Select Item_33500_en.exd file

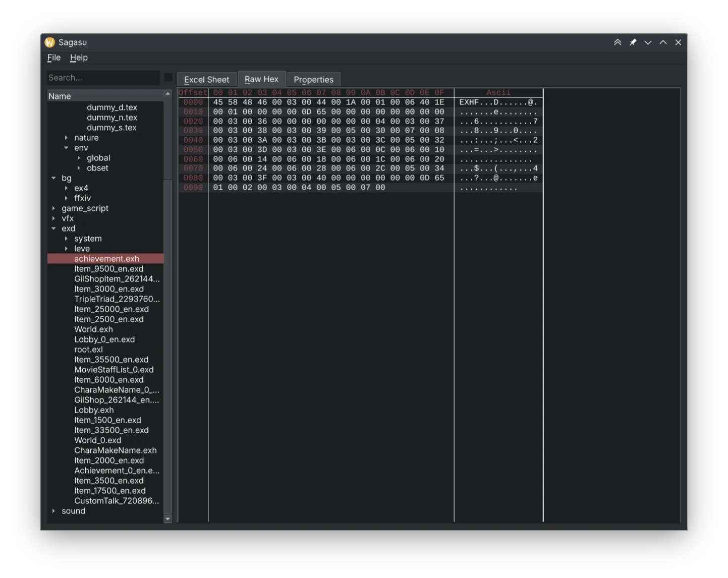click(111, 430)
